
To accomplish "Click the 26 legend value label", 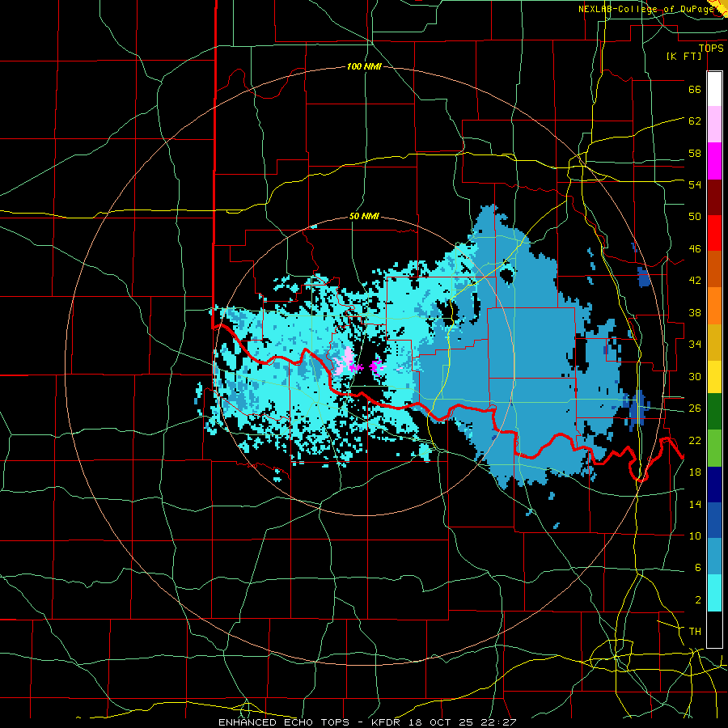I will [695, 408].
